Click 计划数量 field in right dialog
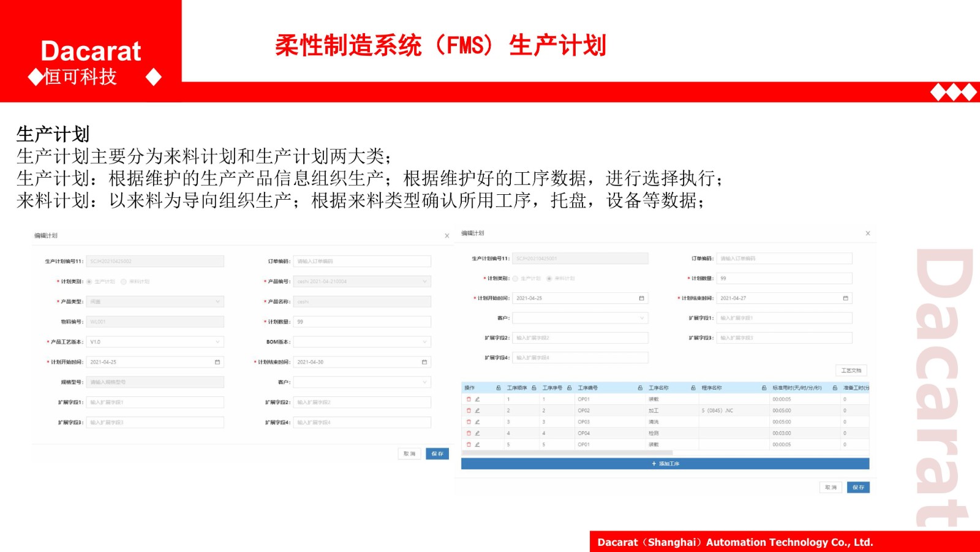 tap(784, 279)
